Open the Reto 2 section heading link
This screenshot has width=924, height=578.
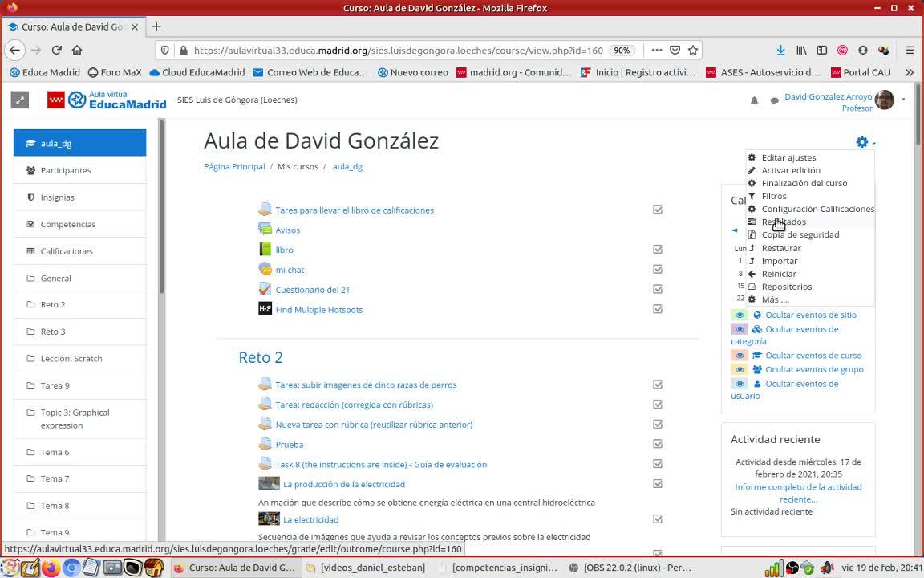point(261,357)
